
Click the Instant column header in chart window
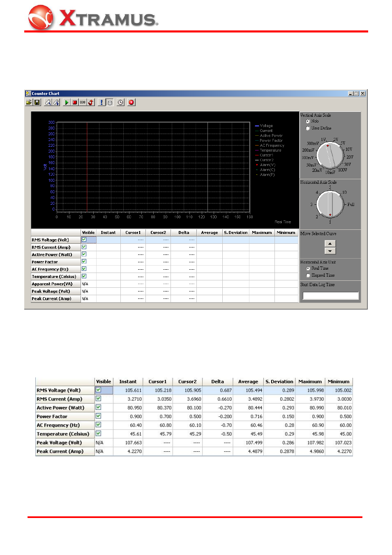pos(108,233)
